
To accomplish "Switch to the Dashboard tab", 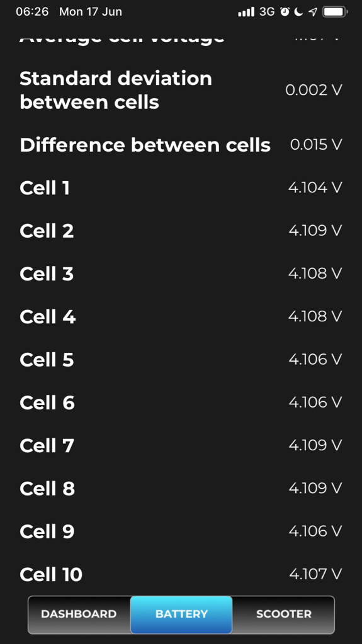I will click(79, 614).
